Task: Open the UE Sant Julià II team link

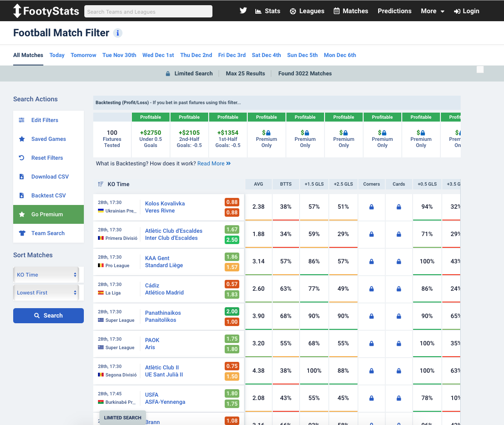Action: (164, 375)
